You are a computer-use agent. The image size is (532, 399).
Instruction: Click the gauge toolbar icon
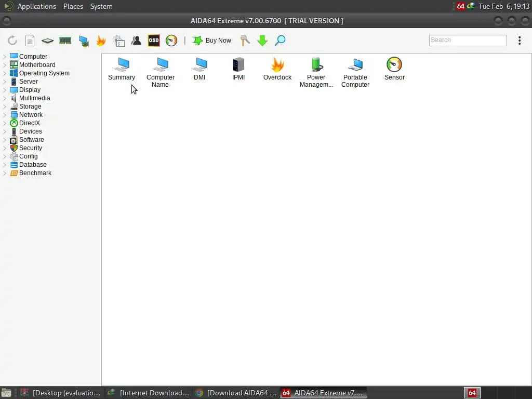click(x=171, y=41)
